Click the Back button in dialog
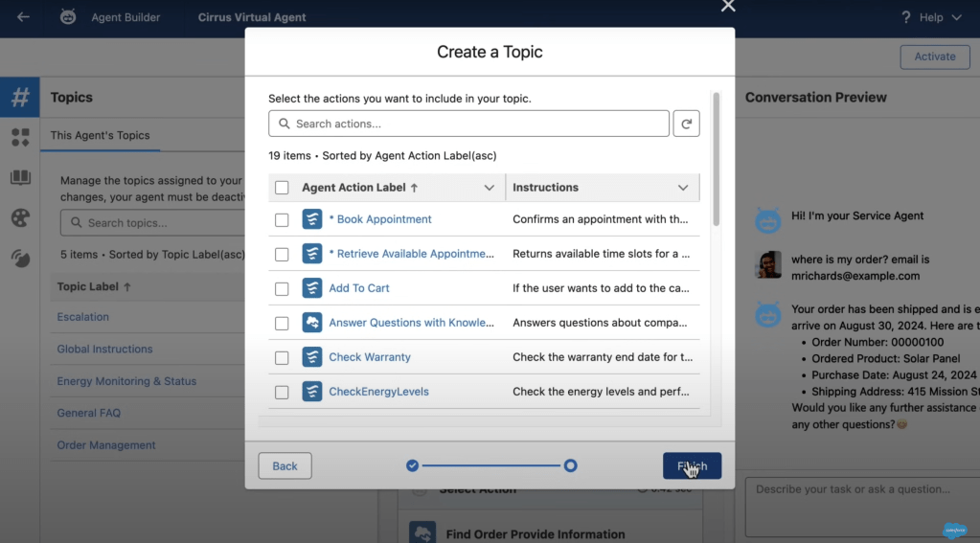 pos(285,465)
